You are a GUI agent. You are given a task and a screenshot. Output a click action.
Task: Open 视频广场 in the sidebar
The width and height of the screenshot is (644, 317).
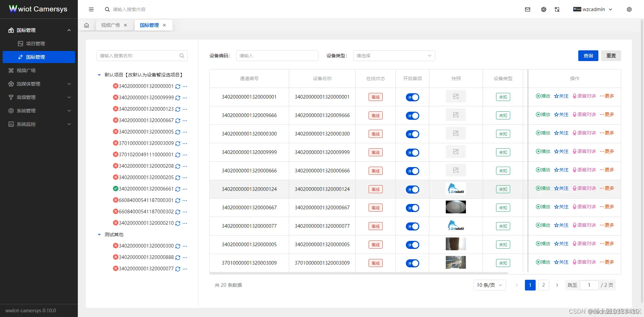(x=39, y=70)
